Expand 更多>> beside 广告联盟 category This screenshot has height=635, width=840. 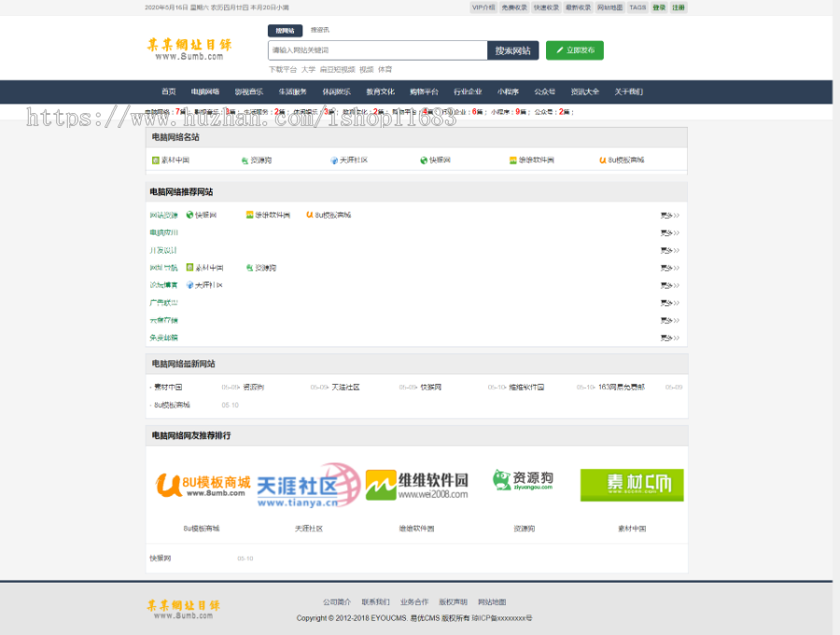click(x=667, y=301)
